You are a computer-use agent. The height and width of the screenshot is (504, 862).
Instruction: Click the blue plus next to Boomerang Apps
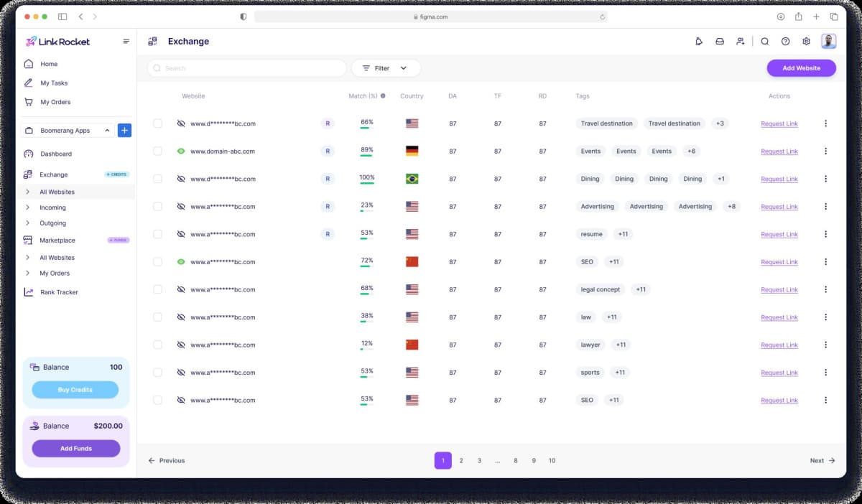(124, 130)
